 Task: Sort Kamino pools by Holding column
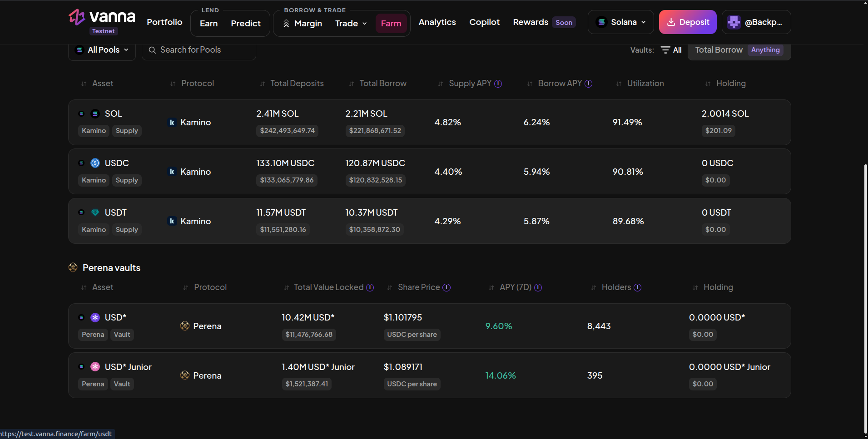tap(725, 84)
